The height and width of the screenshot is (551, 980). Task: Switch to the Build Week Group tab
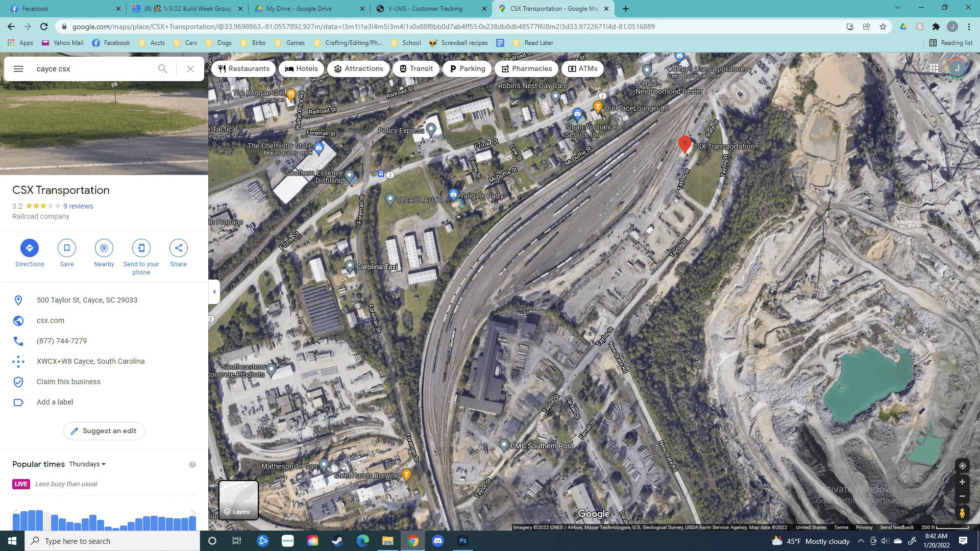187,9
